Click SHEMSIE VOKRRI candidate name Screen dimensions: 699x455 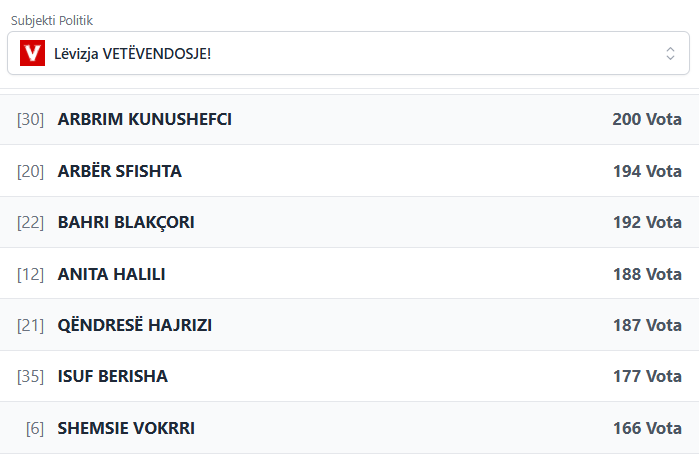click(126, 428)
